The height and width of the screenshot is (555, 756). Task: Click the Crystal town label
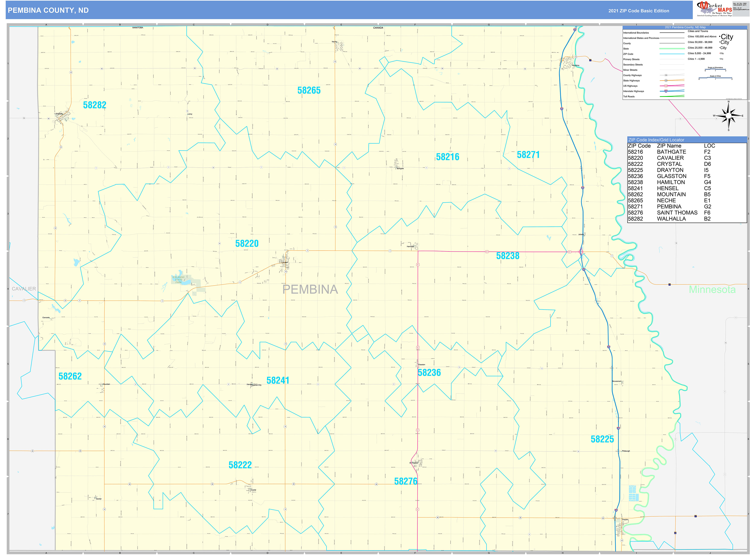pyautogui.click(x=253, y=490)
